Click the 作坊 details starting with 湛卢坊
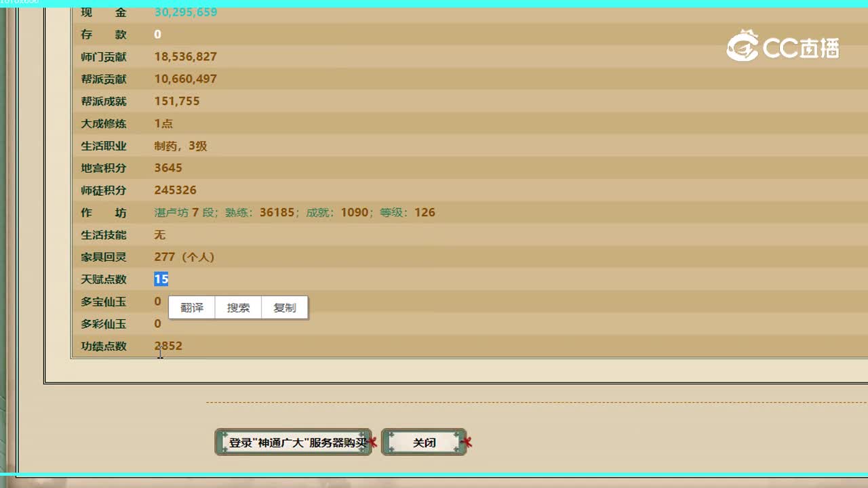This screenshot has width=868, height=488. click(294, 213)
